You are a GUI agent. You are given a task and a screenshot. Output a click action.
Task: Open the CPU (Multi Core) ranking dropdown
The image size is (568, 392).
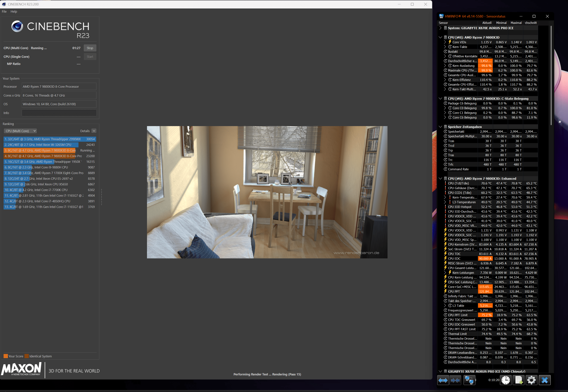click(x=20, y=131)
